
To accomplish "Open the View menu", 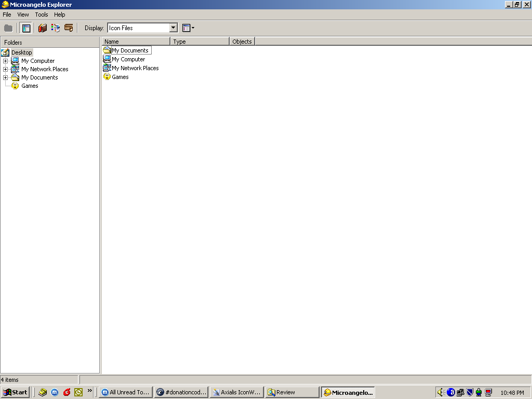I will (x=23, y=15).
